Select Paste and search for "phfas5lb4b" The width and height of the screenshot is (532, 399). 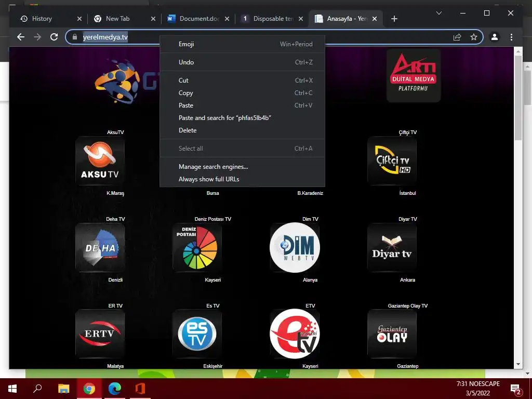click(x=242, y=118)
